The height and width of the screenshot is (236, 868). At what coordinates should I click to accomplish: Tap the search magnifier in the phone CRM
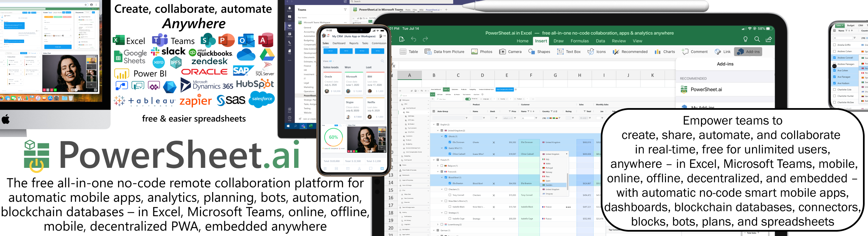tap(382, 61)
